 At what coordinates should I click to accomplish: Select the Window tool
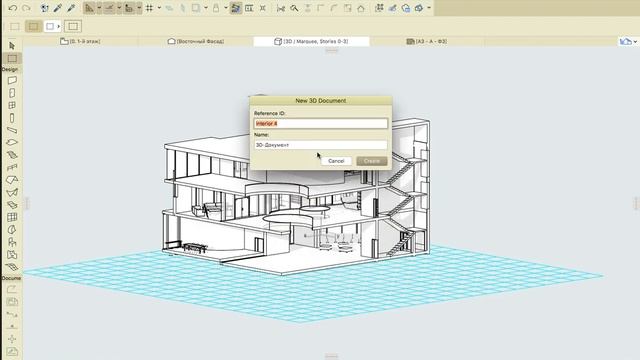12,105
